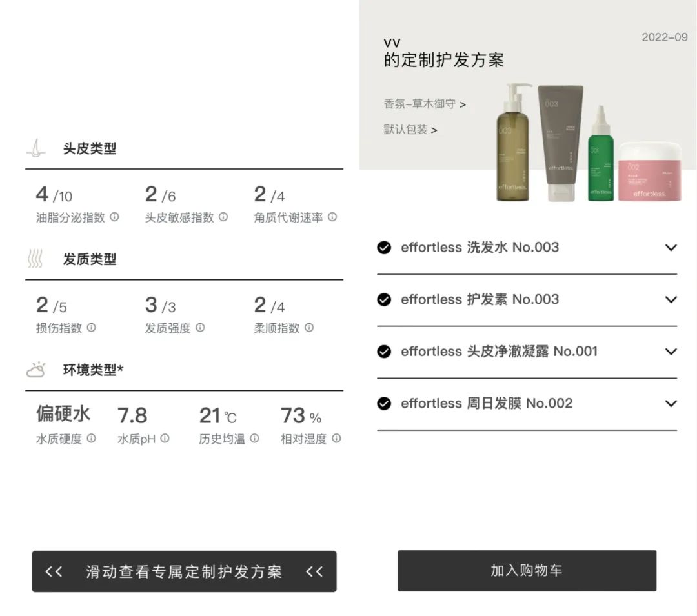697x616 pixels.
Task: Uncheck effortless 周日发膜 No.002
Action: [x=384, y=403]
